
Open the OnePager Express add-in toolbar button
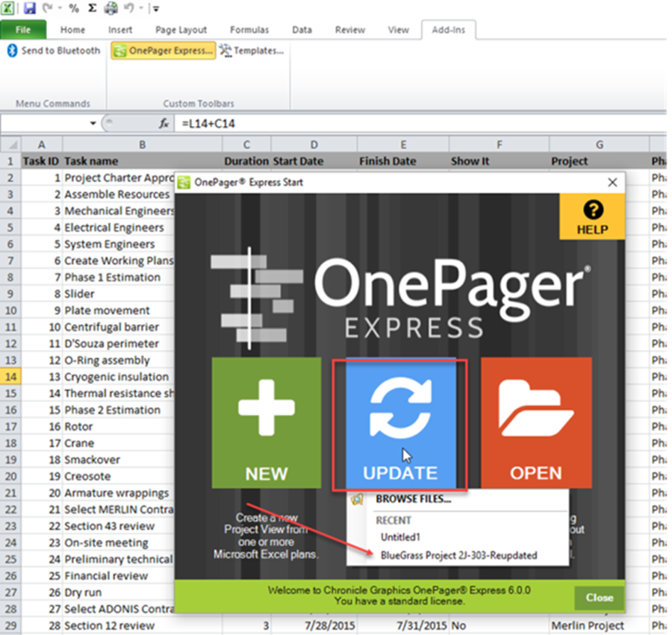pos(162,51)
